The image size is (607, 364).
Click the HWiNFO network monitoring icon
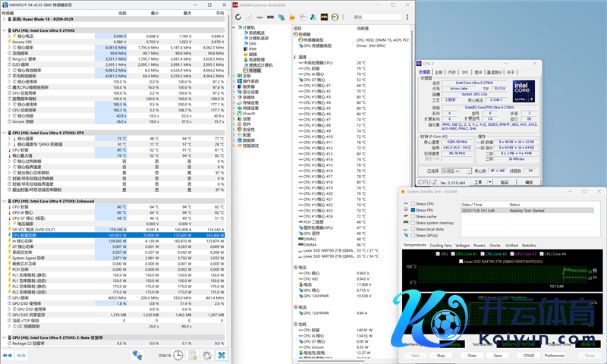click(x=136, y=355)
